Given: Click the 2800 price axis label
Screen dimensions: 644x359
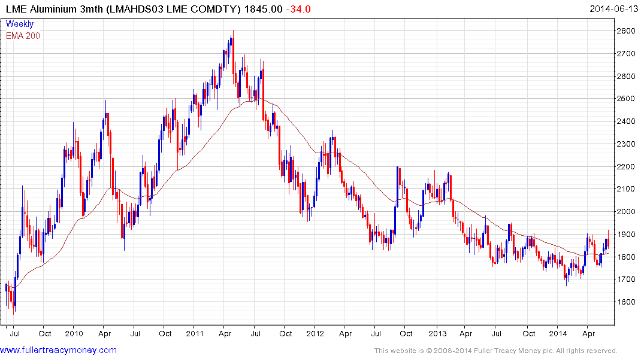Looking at the screenshot, I should 627,31.
